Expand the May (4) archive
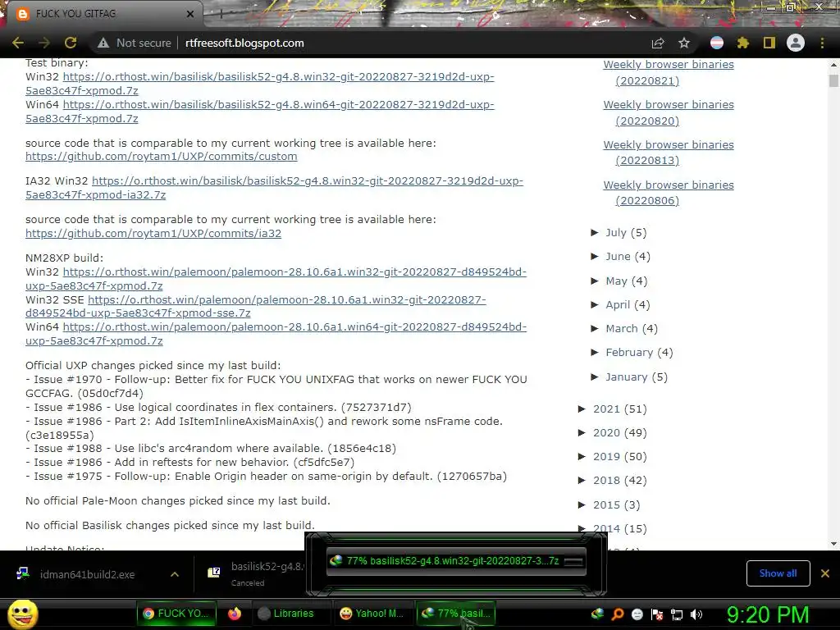Image resolution: width=840 pixels, height=630 pixels. point(595,281)
